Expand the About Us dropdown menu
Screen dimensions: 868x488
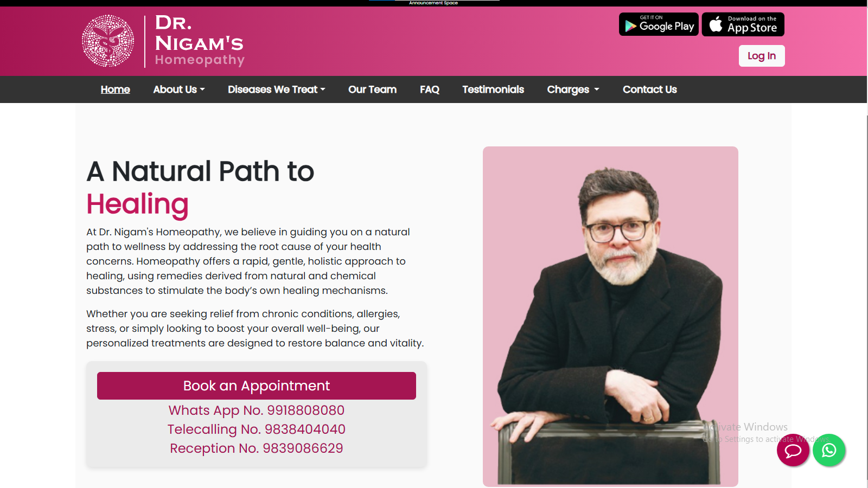pos(179,89)
